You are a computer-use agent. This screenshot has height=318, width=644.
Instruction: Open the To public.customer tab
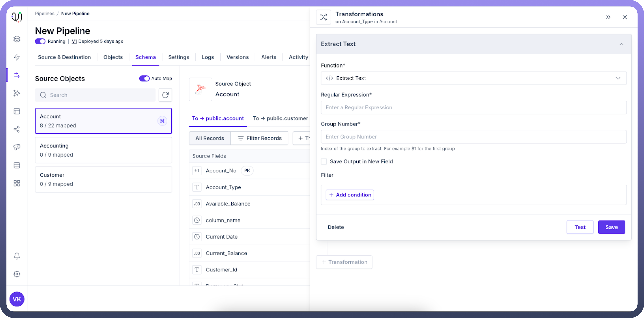(280, 118)
